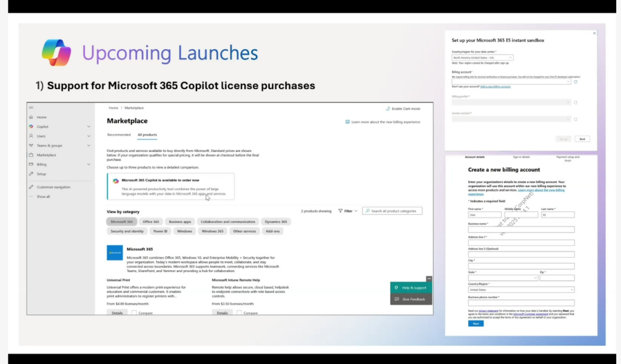The width and height of the screenshot is (621, 364).
Task: Click the Customize navigation pencil icon
Action: 31,187
